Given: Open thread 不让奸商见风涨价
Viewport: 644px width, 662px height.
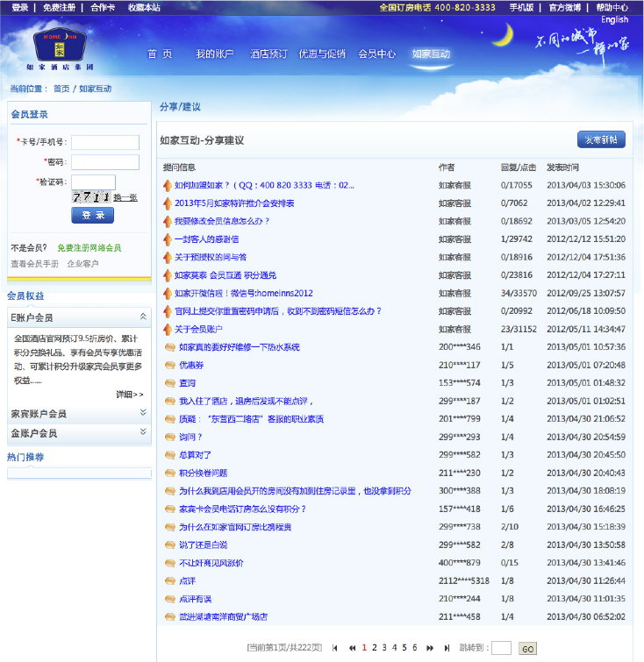Looking at the screenshot, I should pyautogui.click(x=211, y=563).
